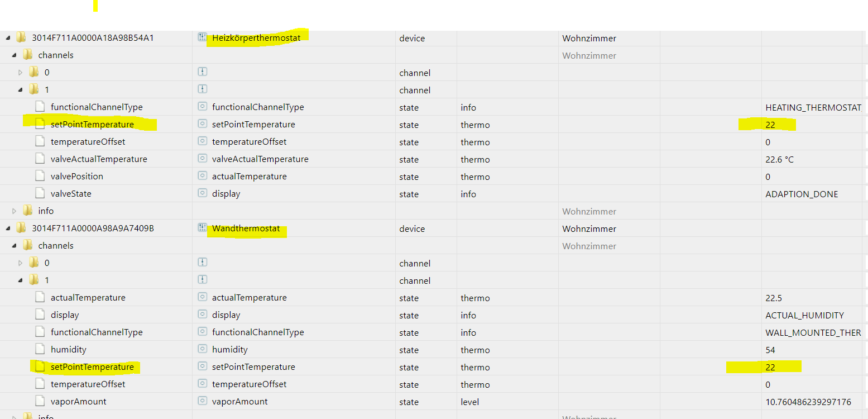
Task: Collapse channels folder of Wandthermostat
Action: pos(15,246)
